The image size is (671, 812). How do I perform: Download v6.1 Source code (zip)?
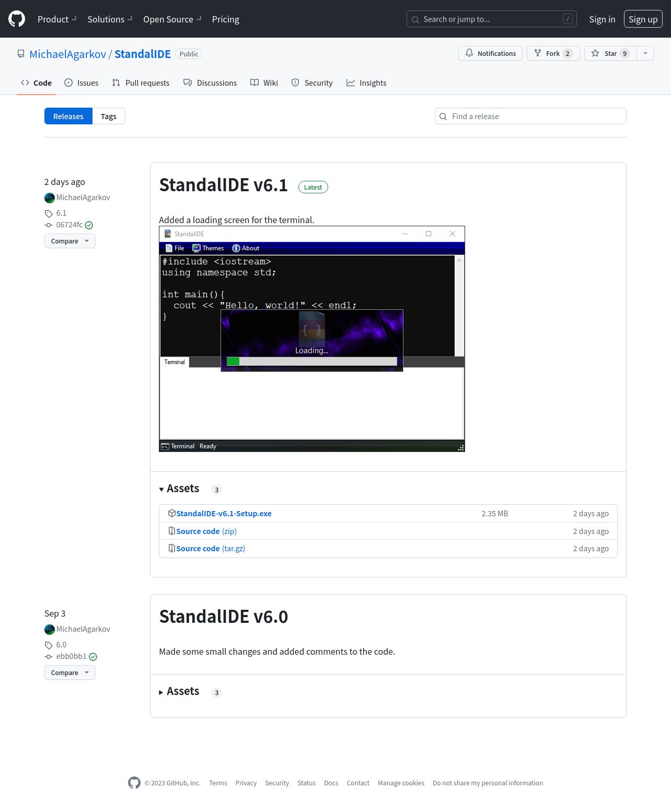click(x=206, y=531)
